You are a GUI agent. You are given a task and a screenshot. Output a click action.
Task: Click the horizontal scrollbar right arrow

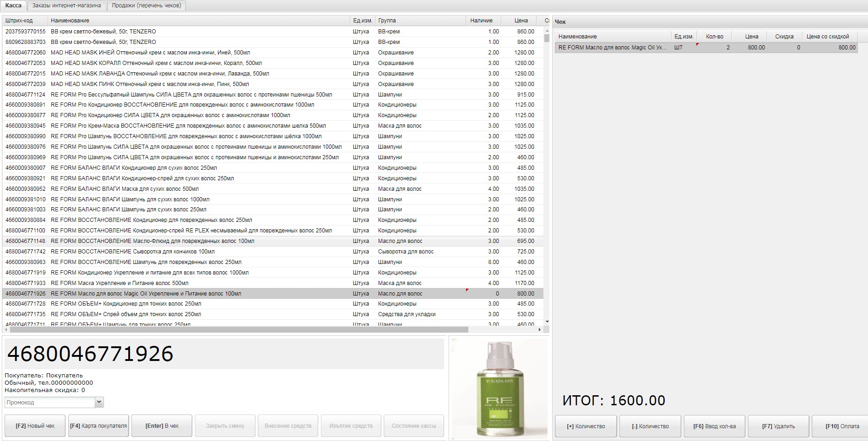coord(540,329)
